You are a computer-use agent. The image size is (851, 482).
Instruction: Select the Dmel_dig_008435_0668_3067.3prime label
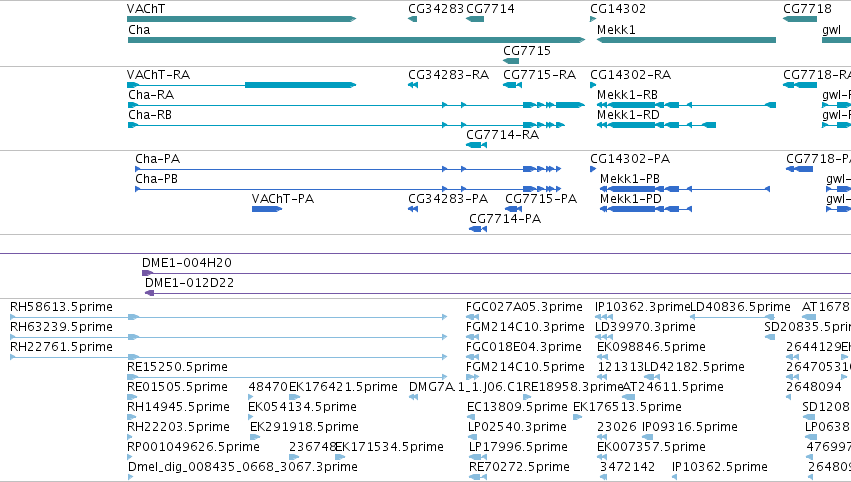click(x=243, y=467)
